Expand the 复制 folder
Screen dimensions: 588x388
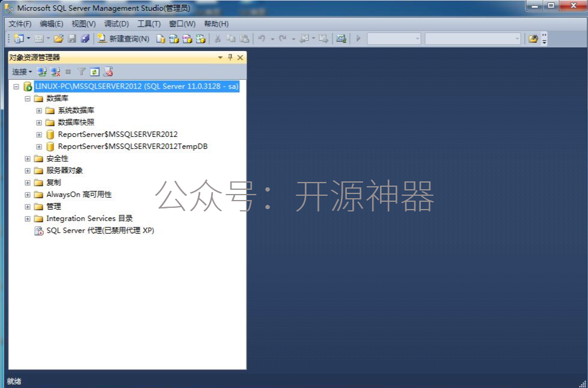pyautogui.click(x=28, y=183)
